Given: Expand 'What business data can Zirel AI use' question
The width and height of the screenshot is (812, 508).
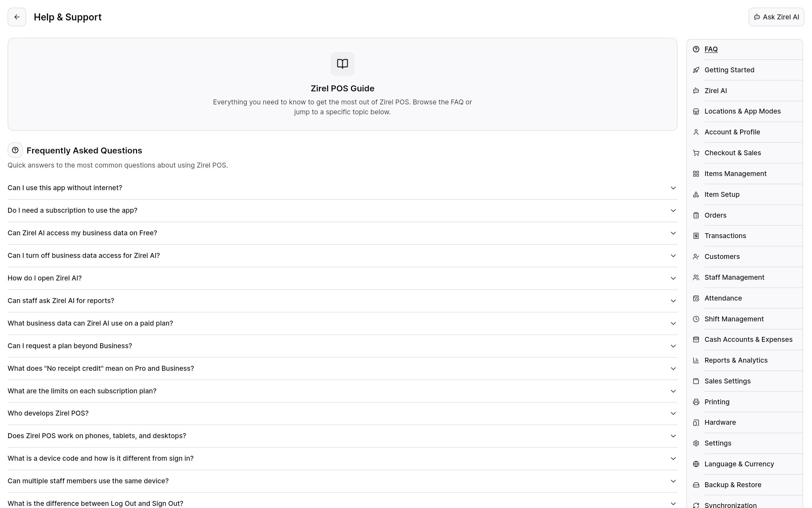Looking at the screenshot, I should [342, 323].
